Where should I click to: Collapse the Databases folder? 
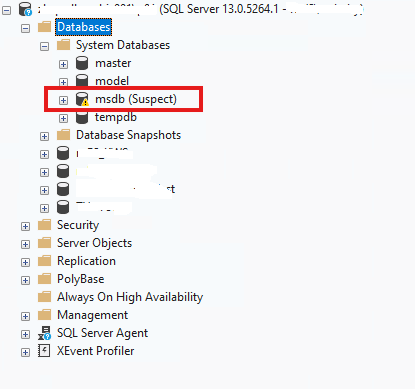[x=25, y=28]
